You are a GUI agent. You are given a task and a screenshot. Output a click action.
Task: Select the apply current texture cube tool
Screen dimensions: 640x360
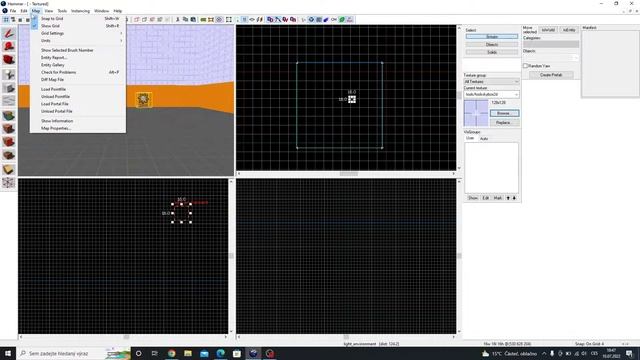[x=9, y=129]
